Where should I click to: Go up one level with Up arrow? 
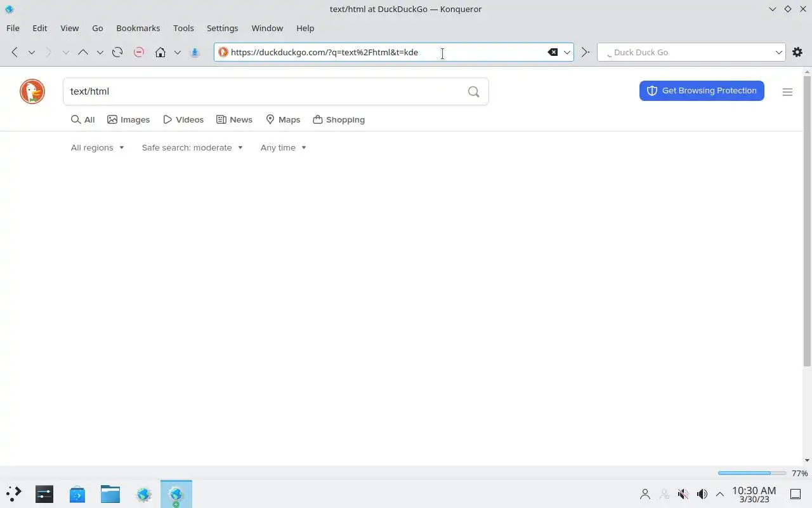pos(83,52)
